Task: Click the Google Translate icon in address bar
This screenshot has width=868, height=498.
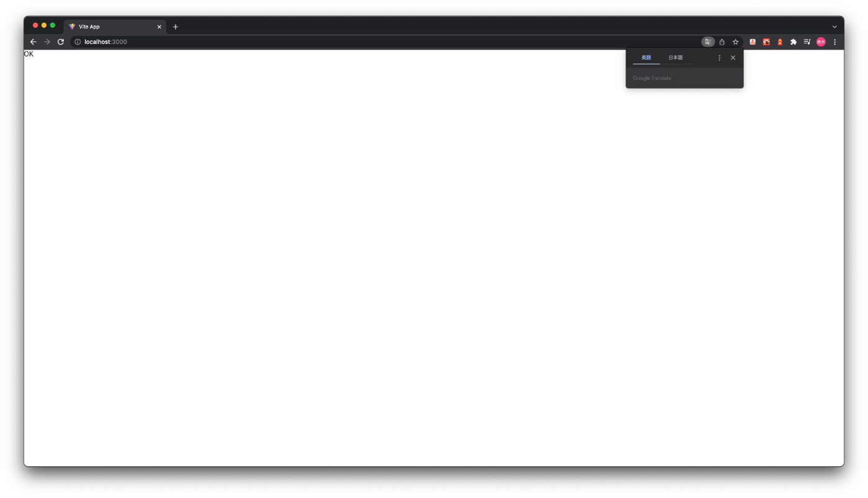Action: click(708, 42)
